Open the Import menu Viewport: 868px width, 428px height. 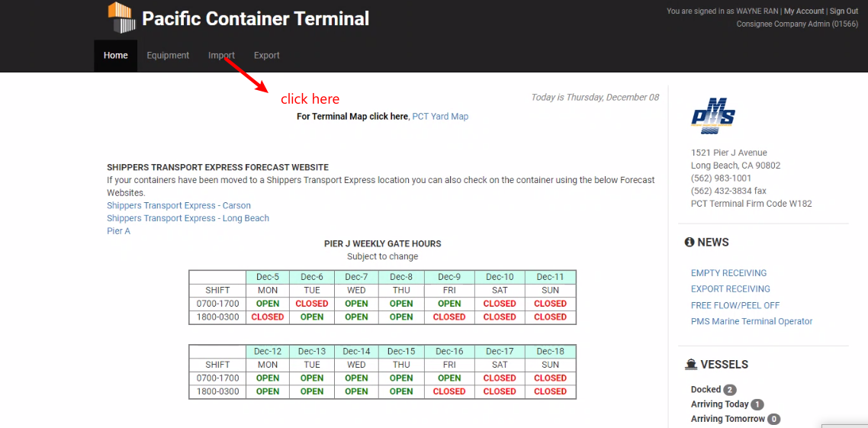221,56
